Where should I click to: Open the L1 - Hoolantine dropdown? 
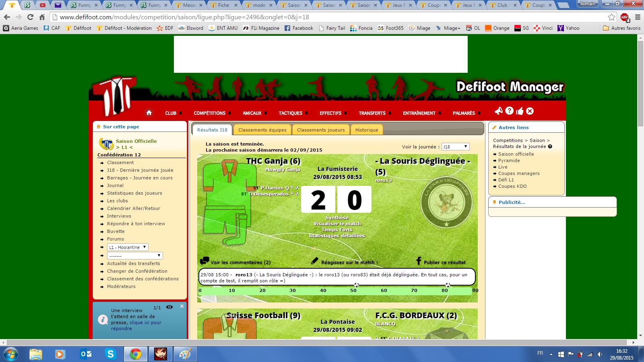tap(128, 247)
